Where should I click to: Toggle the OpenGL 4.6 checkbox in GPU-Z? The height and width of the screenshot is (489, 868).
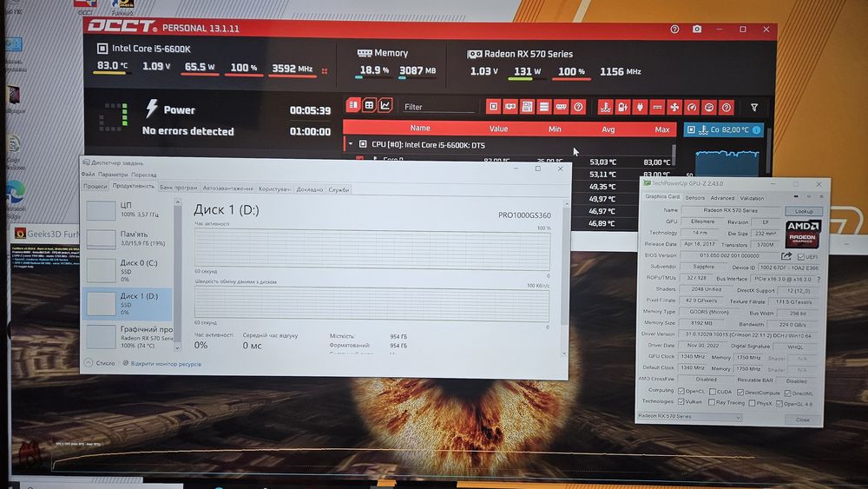pos(779,404)
